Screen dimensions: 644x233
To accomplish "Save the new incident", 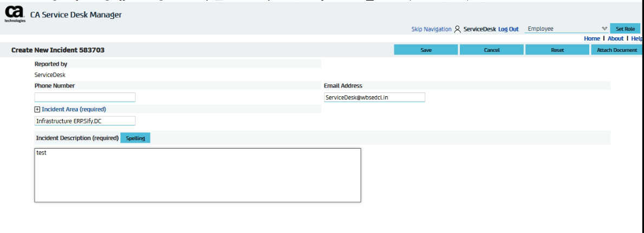I will [x=426, y=50].
